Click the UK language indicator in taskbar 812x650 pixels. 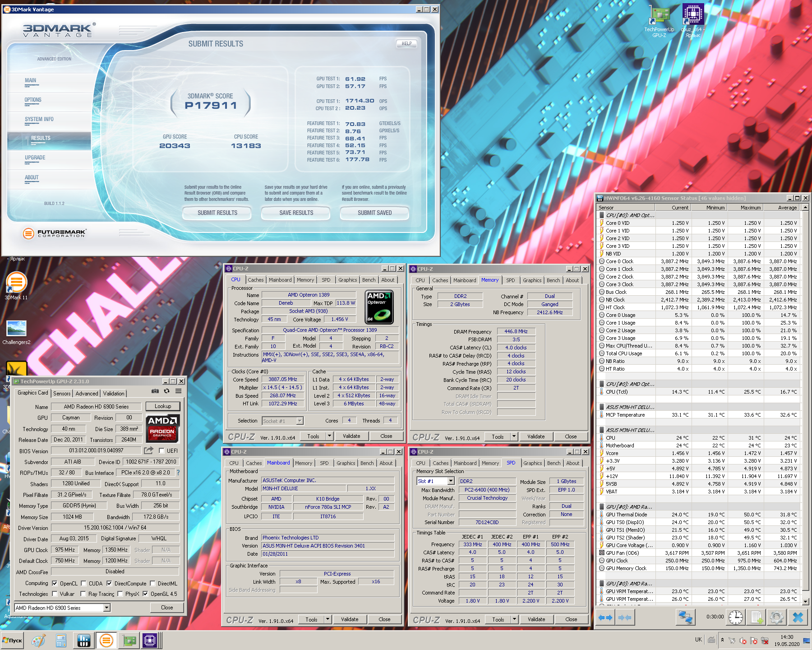[698, 640]
